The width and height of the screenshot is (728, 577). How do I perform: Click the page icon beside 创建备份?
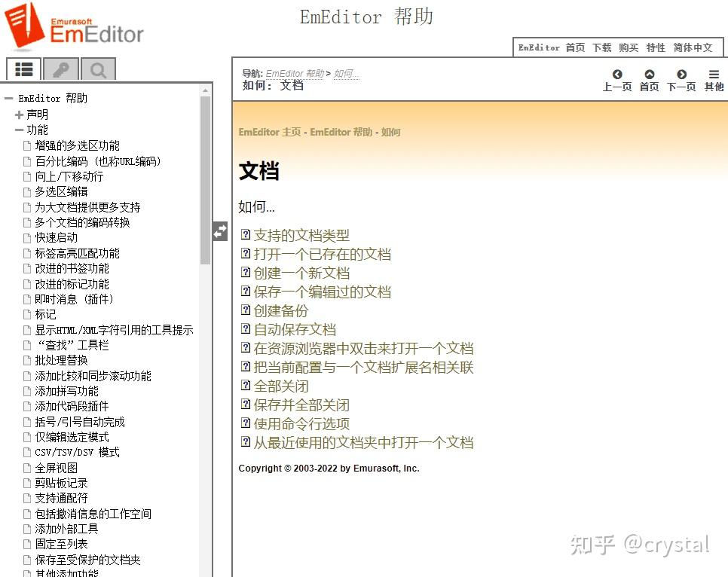tap(246, 310)
